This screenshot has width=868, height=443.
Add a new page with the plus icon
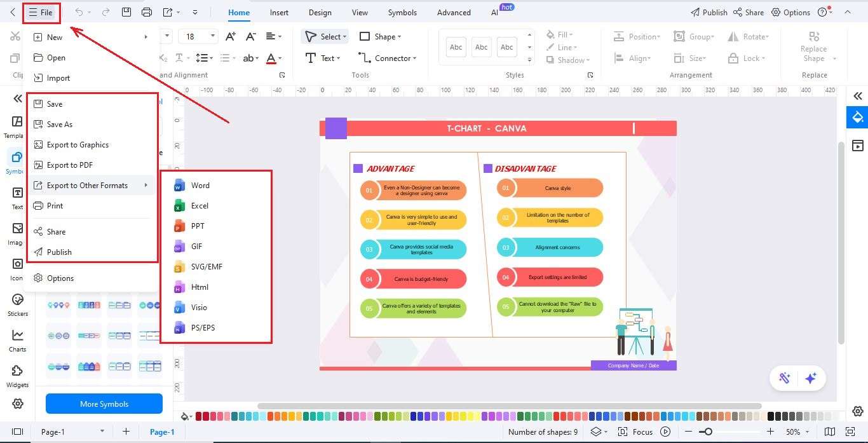(126, 432)
